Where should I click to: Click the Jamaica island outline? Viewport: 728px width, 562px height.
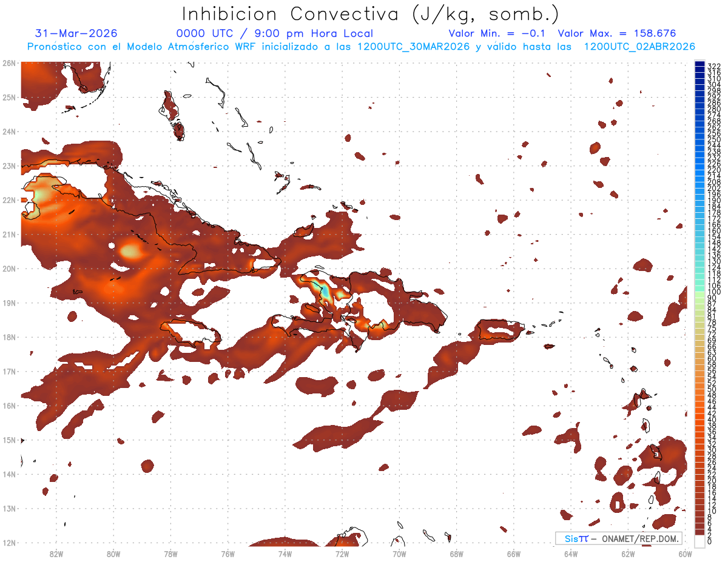click(190, 332)
